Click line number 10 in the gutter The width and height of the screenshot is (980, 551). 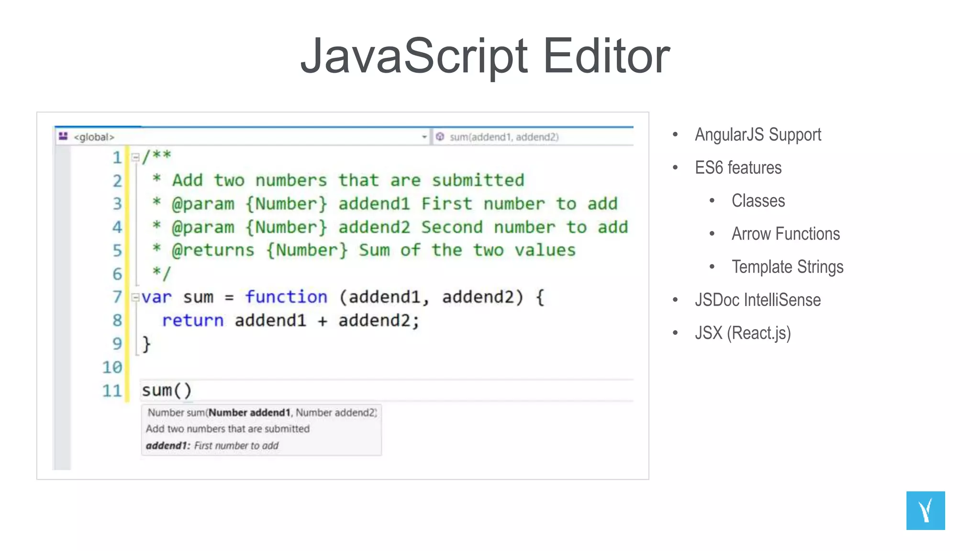tap(112, 367)
